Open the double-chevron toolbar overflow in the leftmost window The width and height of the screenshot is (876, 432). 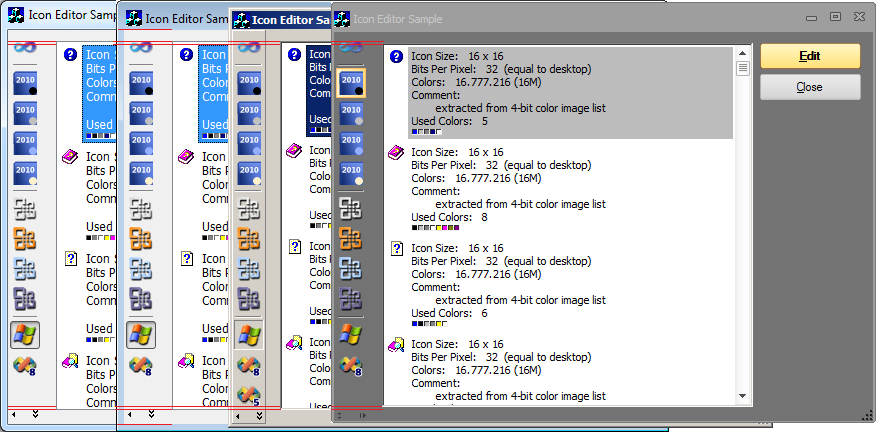[36, 415]
